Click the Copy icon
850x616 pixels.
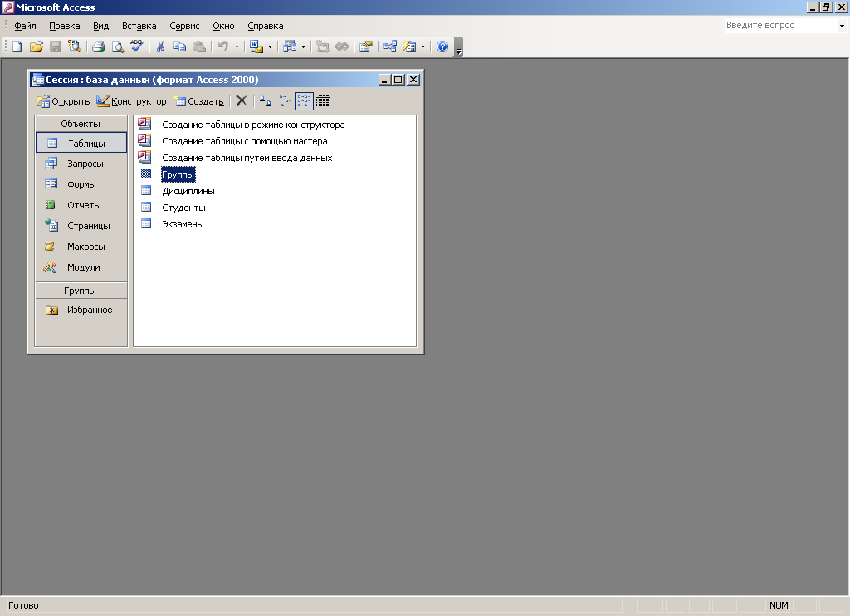coord(179,46)
